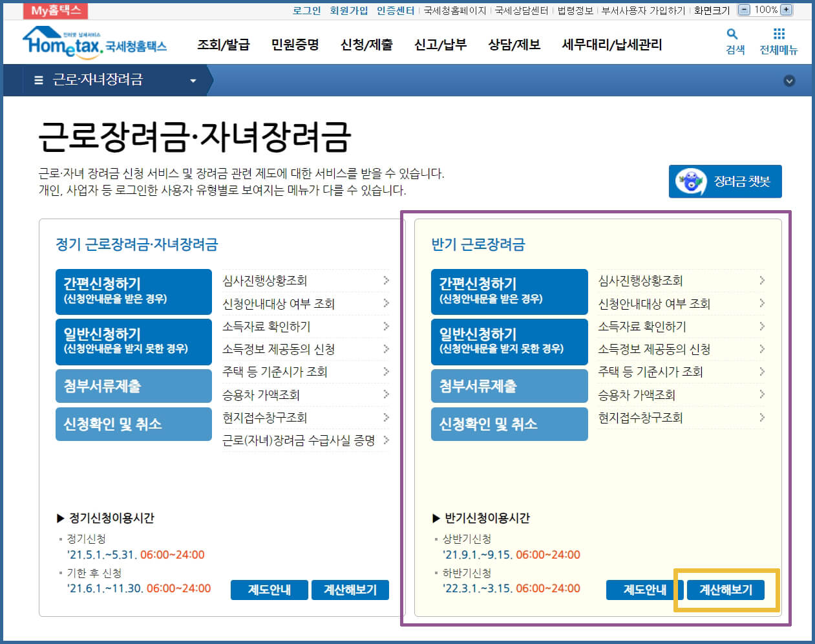Click 간편신청하기 in the 정기 panel

coord(133,292)
